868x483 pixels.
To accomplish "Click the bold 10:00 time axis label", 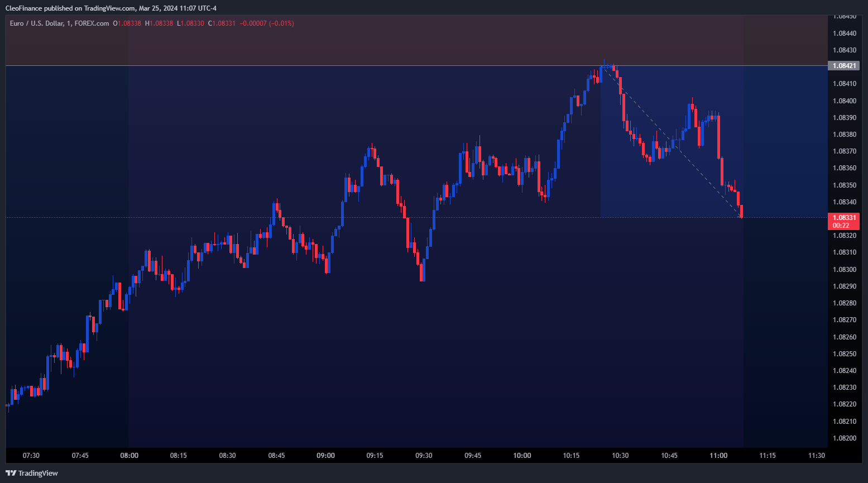I will coord(522,456).
